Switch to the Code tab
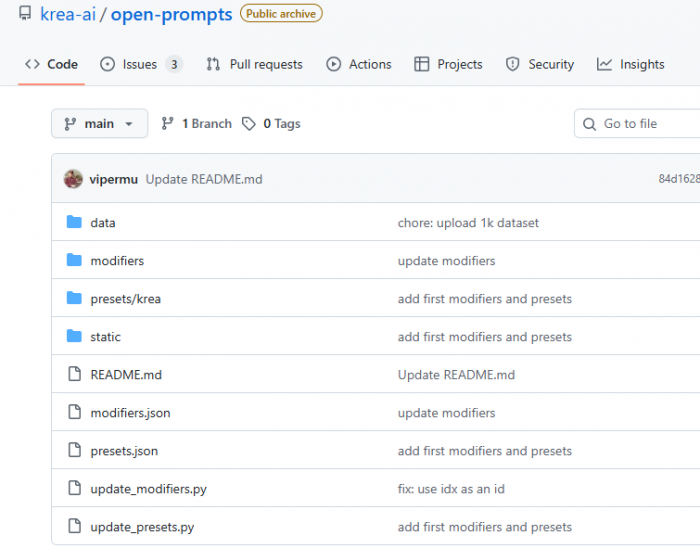Screen dimensions: 700x548 (51, 64)
